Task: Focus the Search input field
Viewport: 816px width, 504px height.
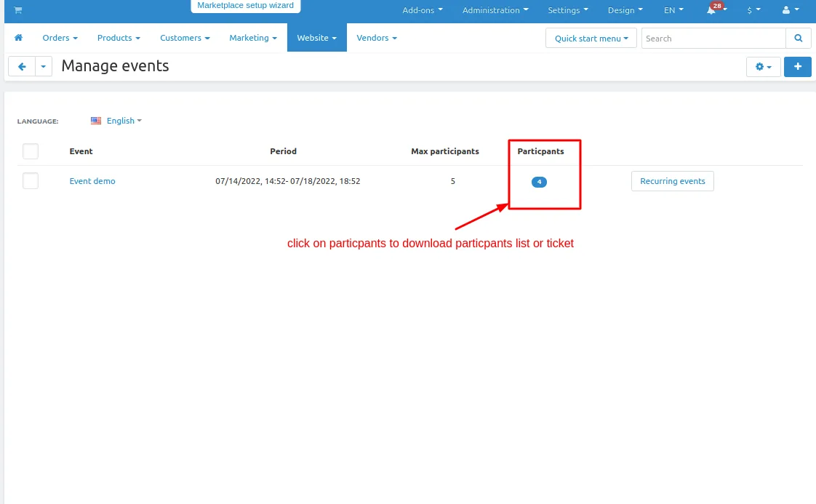Action: click(713, 38)
